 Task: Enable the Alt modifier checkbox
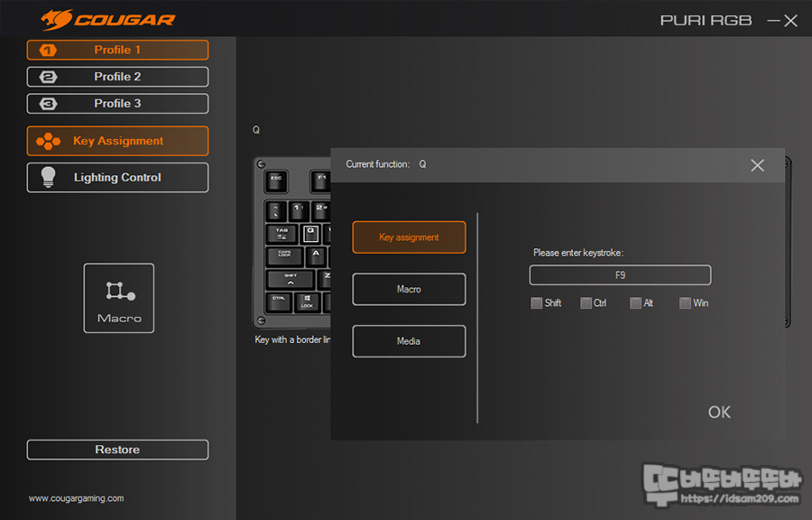coord(635,303)
